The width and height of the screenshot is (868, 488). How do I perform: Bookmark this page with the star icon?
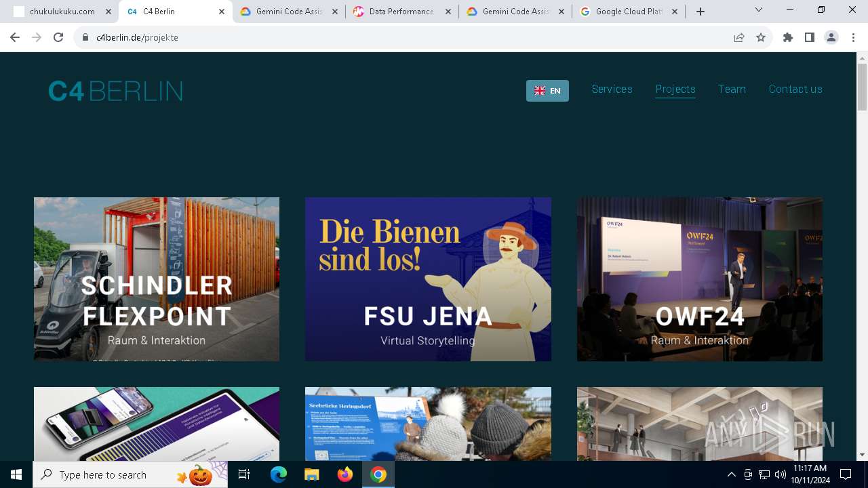pyautogui.click(x=761, y=37)
